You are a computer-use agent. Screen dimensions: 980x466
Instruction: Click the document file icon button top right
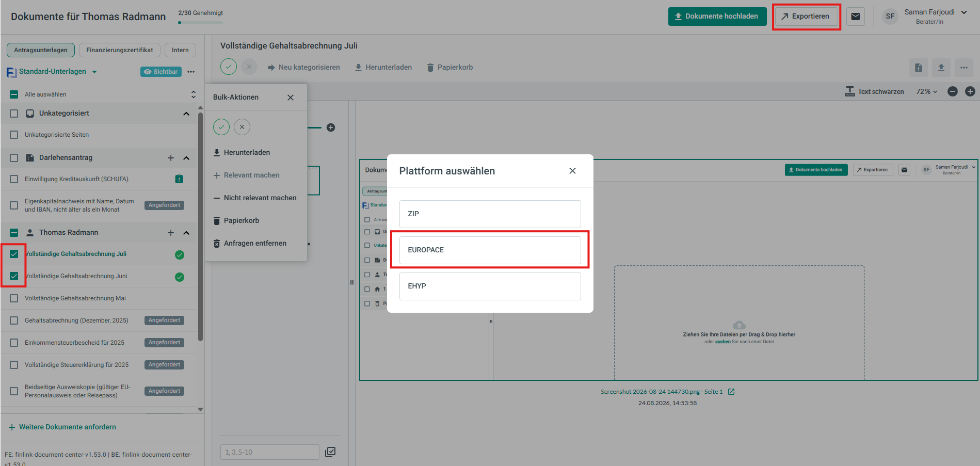click(919, 68)
